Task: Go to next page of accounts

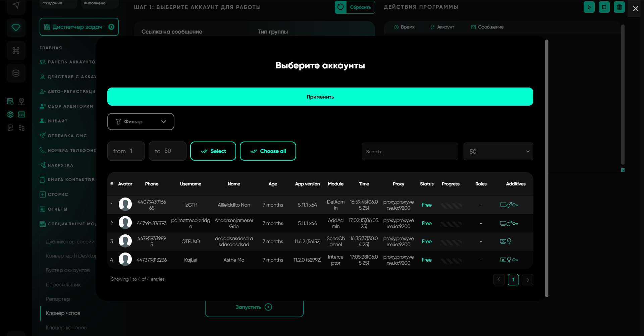Action: click(x=528, y=280)
